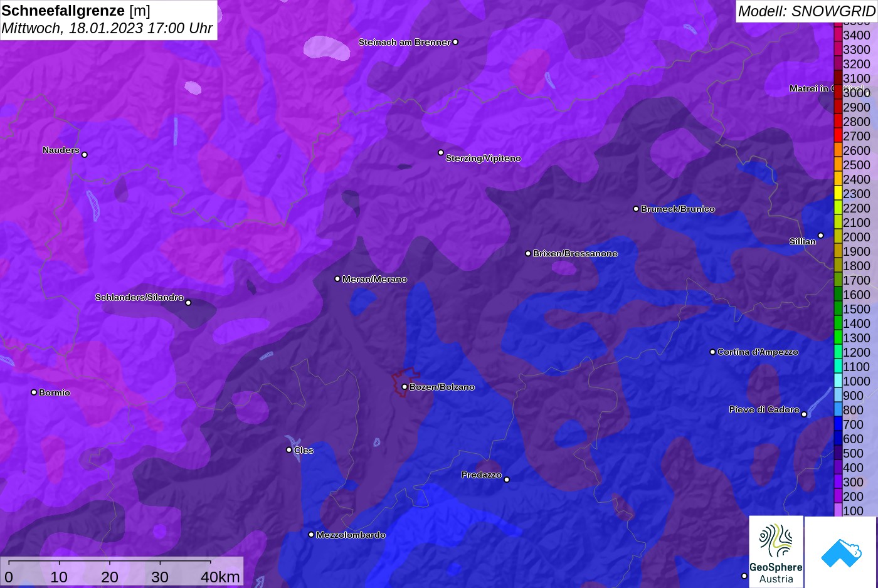Click the date Mittwoch, 18.01.2023 17:00 Uhr
Image resolution: width=878 pixels, height=588 pixels.
click(107, 28)
